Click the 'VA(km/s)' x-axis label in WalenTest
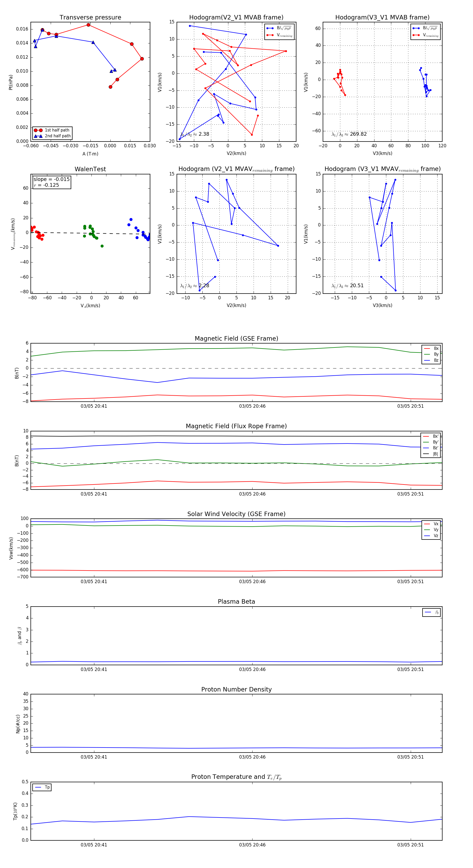Viewport: 473px width, 868px height. 90,306
